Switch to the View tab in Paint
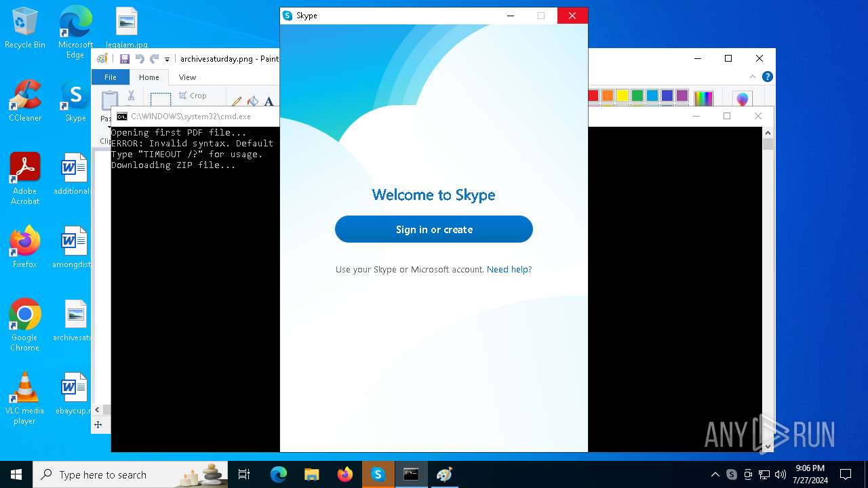This screenshot has width=868, height=488. [x=187, y=77]
